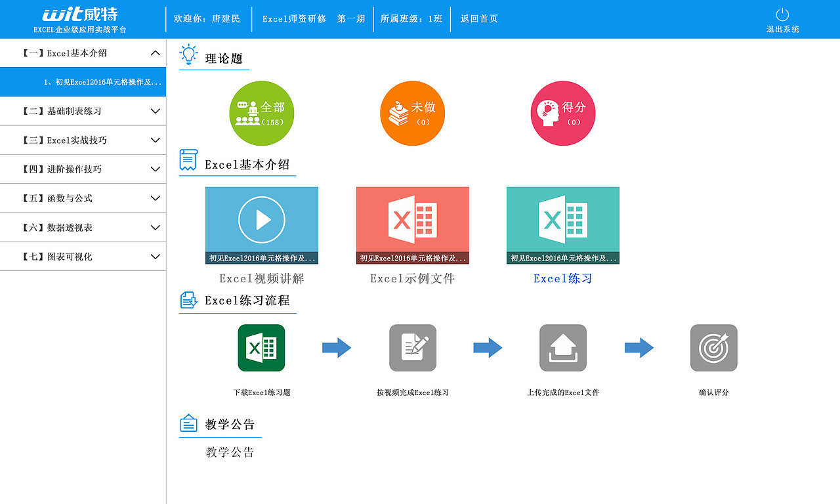This screenshot has height=504, width=840.
Task: Open the 确认评分 target icon
Action: 713,348
